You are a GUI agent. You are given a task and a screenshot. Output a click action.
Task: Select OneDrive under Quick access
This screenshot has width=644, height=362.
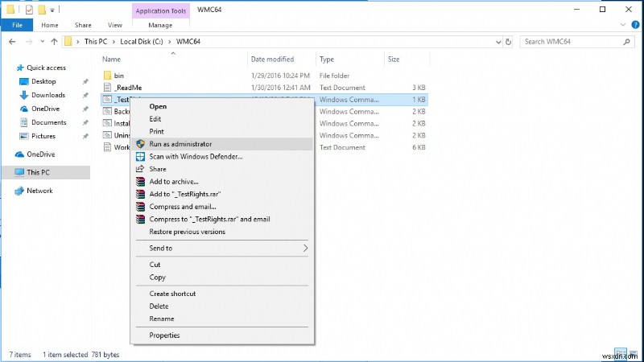(x=45, y=109)
